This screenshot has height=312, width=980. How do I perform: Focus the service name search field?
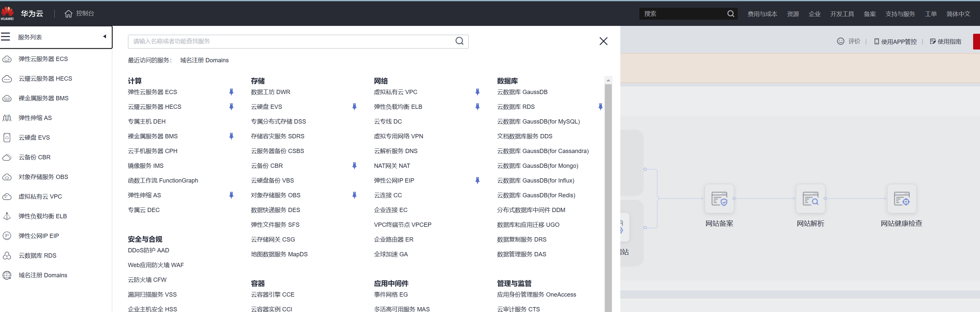pos(298,41)
